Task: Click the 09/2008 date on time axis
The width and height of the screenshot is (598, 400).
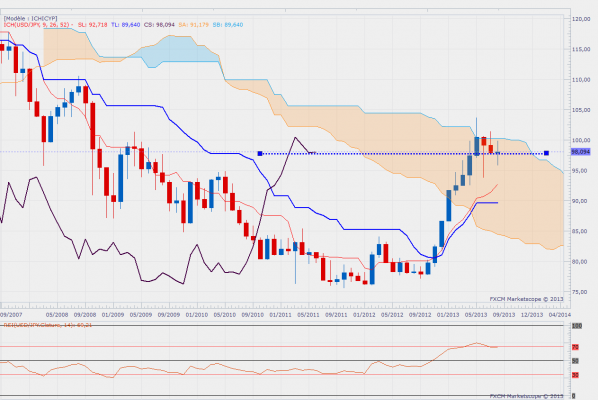Action: tap(85, 315)
